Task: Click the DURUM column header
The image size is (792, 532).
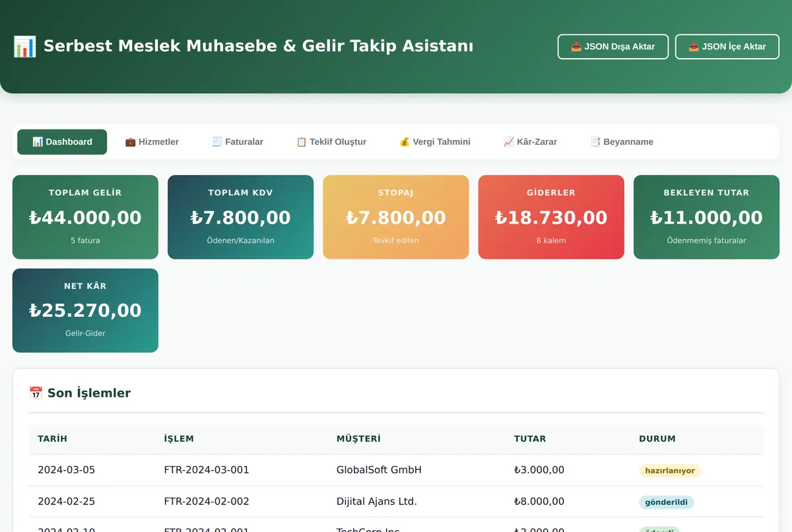Action: pos(657,439)
